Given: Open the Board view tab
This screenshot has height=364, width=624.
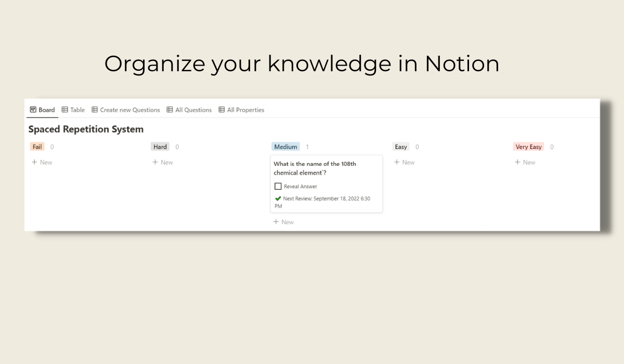Looking at the screenshot, I should click(42, 110).
